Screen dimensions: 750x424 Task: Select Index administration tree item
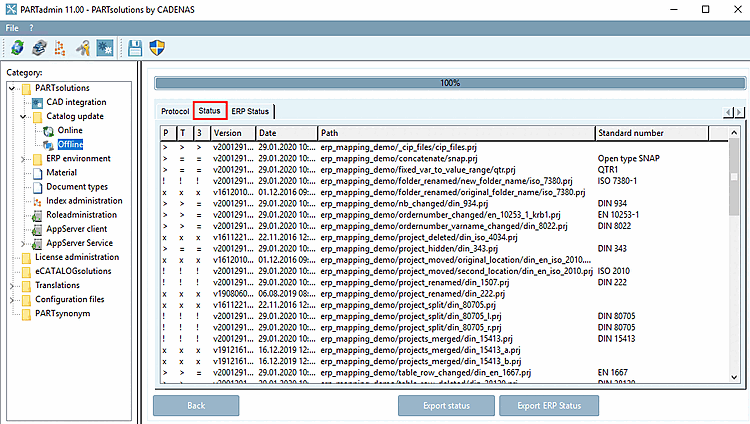click(84, 200)
